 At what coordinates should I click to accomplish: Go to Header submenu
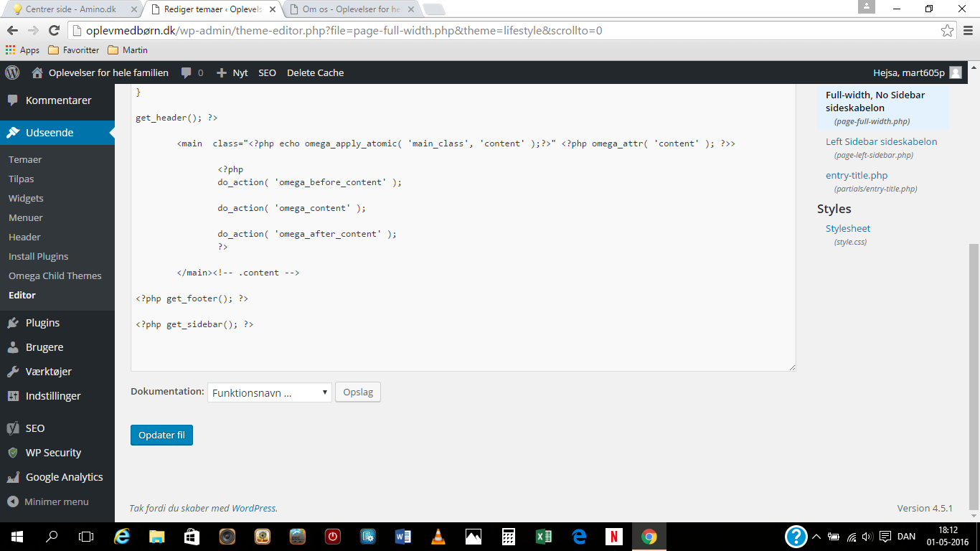pyautogui.click(x=24, y=237)
